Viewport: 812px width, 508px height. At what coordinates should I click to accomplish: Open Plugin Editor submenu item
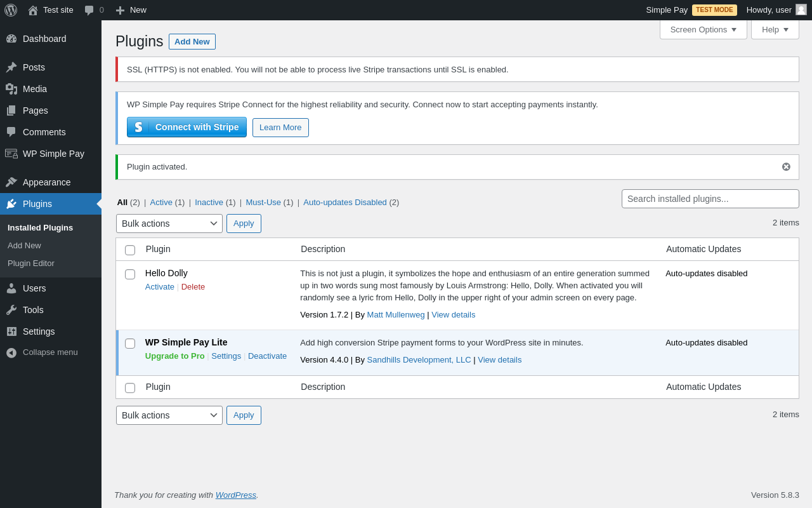[x=31, y=263]
